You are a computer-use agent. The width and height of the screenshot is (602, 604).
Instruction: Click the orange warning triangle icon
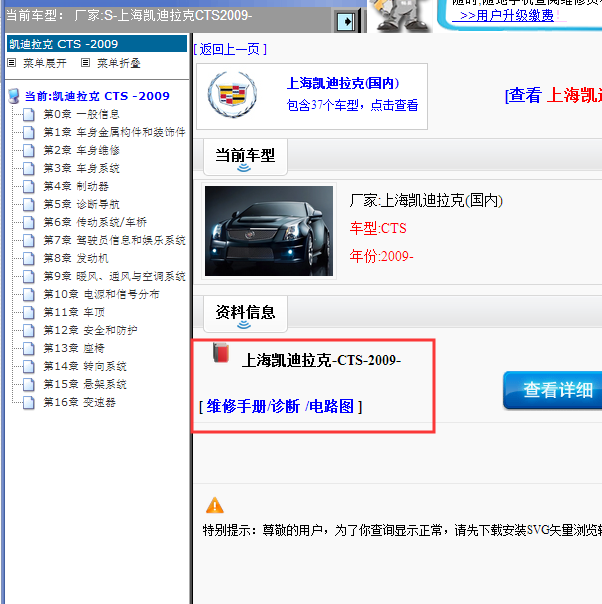point(215,505)
